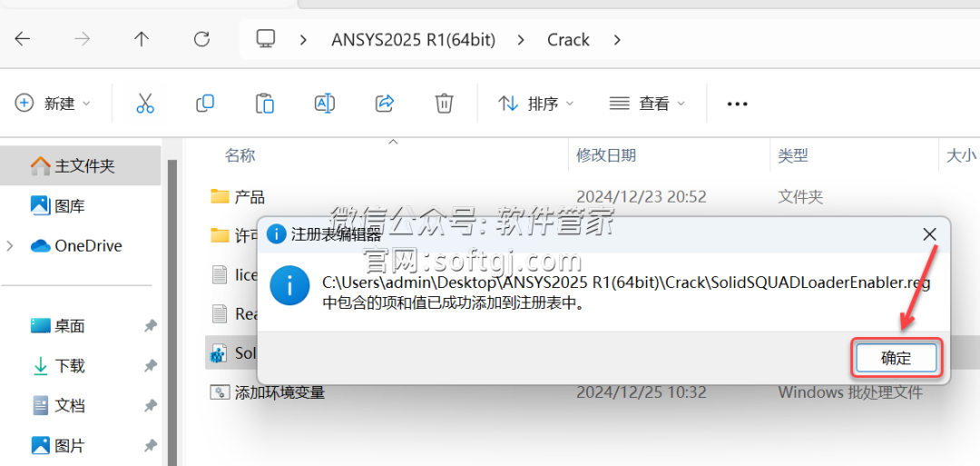Click the Windows 批处理文件 type cell
Viewport: 980px width, 466px height.
coord(850,392)
